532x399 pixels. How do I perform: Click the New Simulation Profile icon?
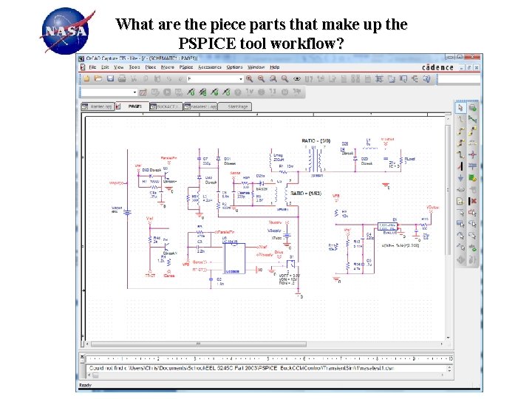(143, 92)
